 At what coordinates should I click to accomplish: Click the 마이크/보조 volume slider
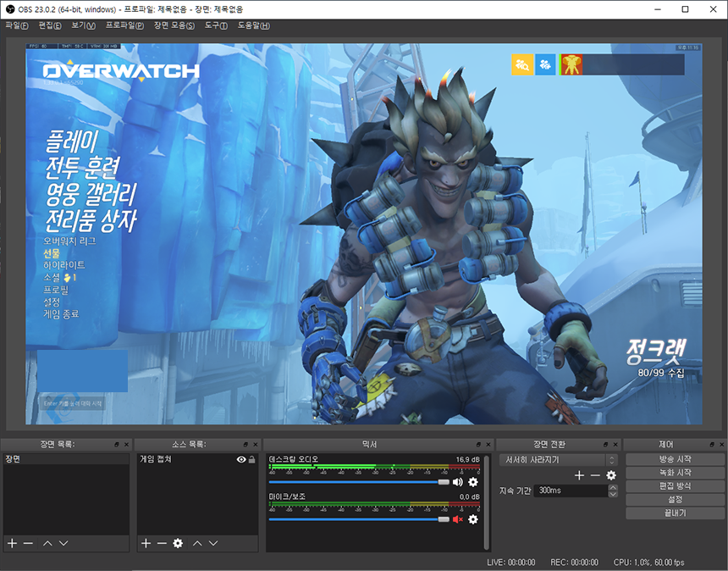(x=359, y=519)
